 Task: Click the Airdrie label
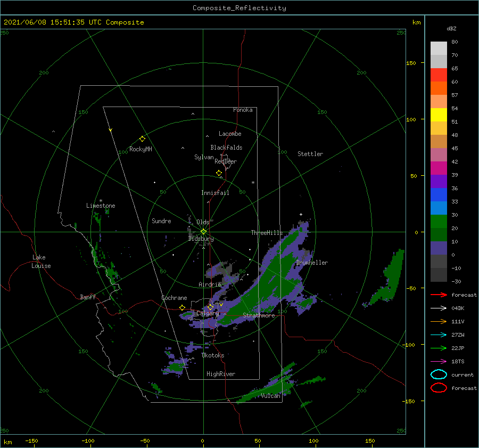tap(210, 284)
